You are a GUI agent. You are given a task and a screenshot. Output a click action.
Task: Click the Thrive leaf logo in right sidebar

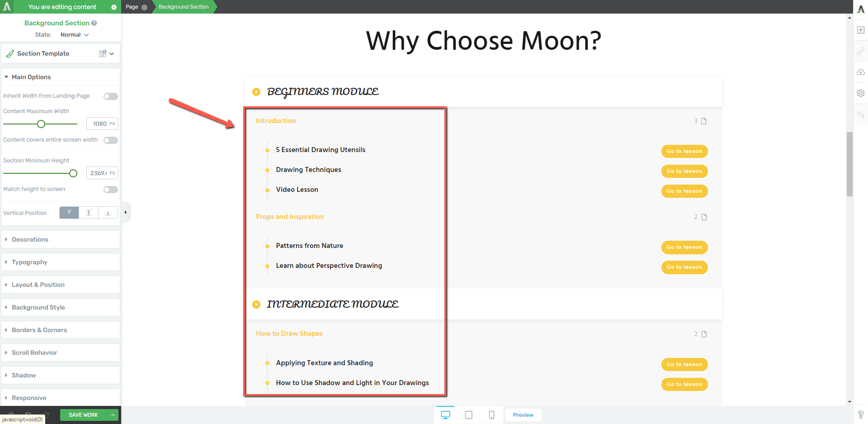point(861,9)
